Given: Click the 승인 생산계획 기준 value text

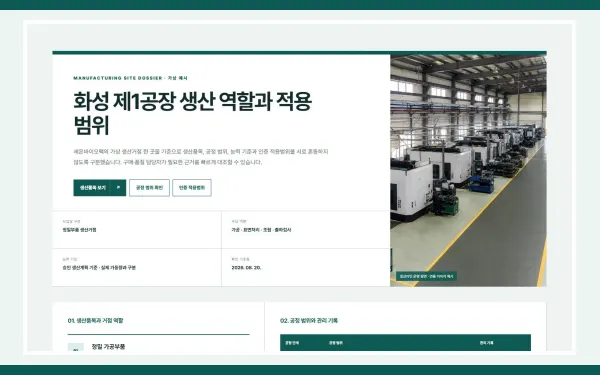Looking at the screenshot, I should point(99,268).
